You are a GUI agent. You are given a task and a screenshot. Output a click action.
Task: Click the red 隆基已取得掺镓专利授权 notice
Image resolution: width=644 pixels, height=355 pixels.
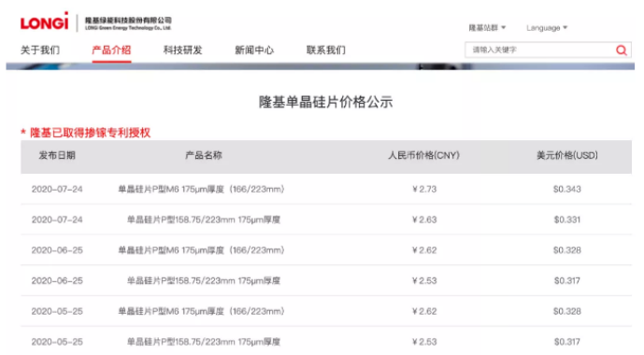click(x=86, y=133)
